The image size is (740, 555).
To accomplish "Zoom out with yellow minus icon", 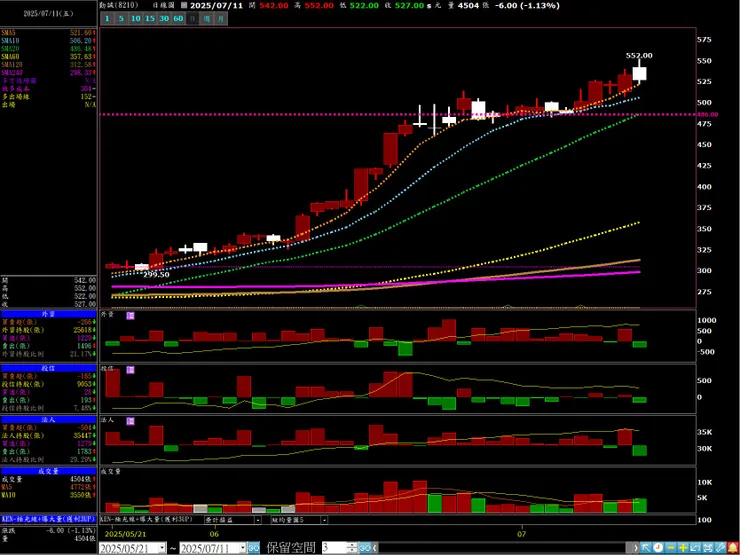I will click(x=670, y=547).
